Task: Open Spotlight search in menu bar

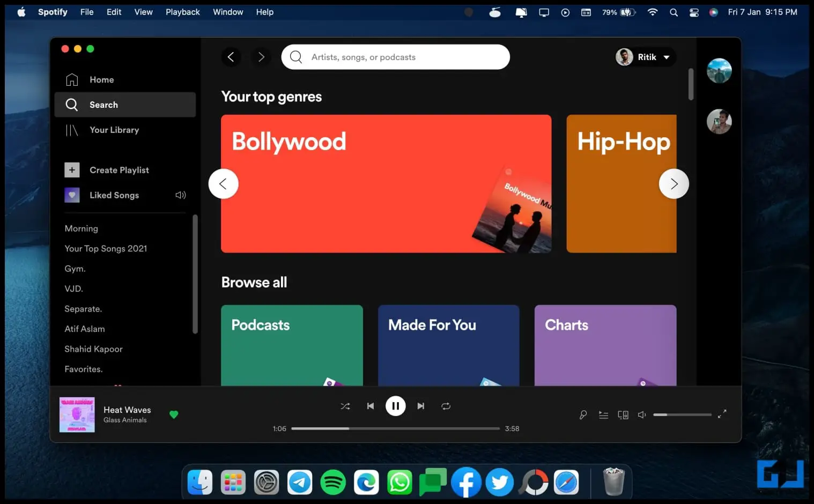Action: (x=674, y=12)
